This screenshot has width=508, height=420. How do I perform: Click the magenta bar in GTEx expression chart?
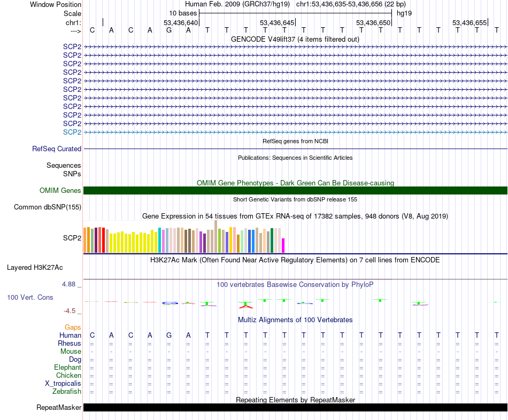point(283,245)
